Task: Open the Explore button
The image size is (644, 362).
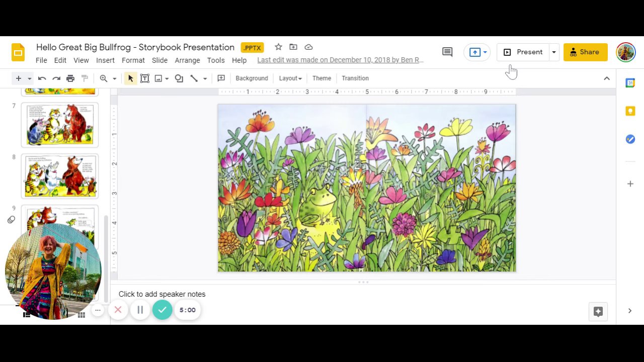Action: (598, 312)
